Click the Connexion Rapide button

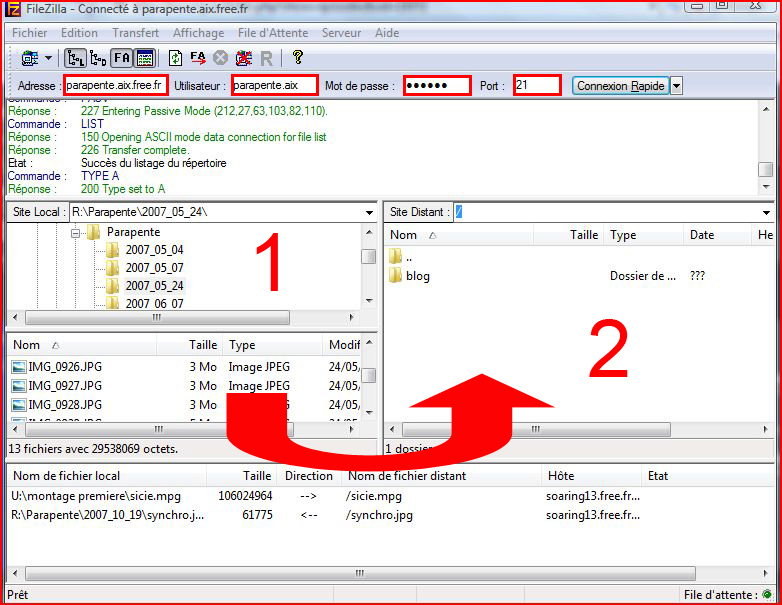click(620, 86)
